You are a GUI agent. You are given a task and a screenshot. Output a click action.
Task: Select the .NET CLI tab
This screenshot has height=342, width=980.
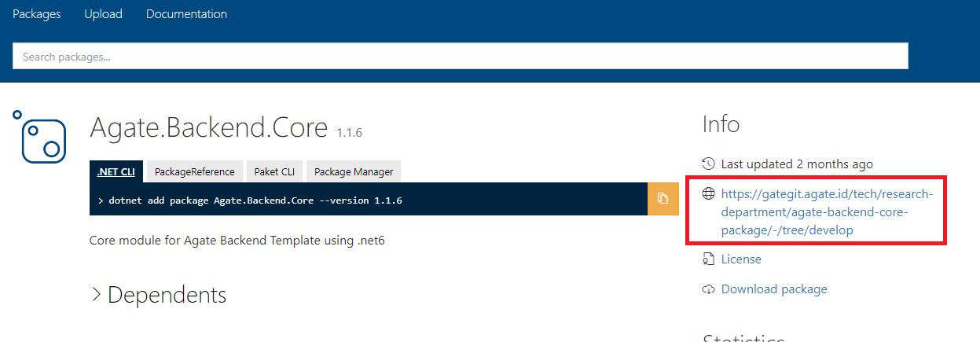(x=116, y=171)
